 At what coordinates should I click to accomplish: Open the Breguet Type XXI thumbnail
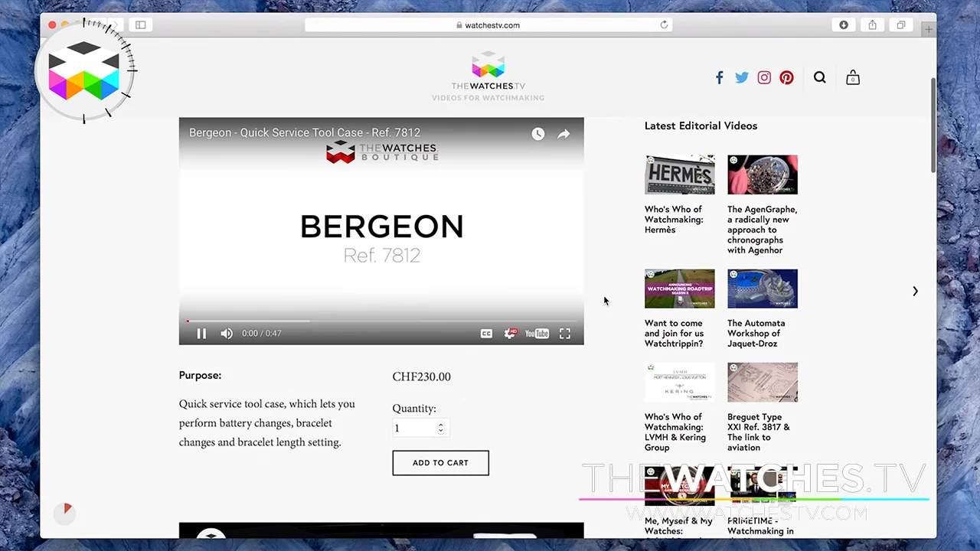(x=763, y=382)
